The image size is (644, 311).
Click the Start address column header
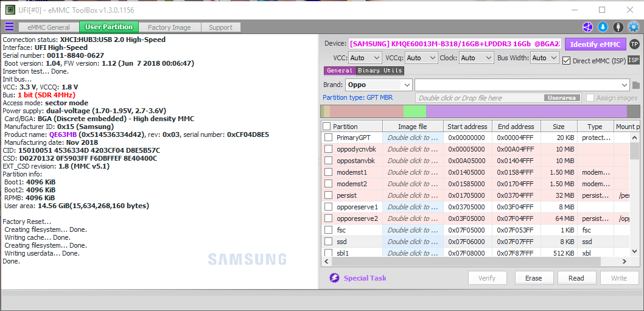point(467,127)
